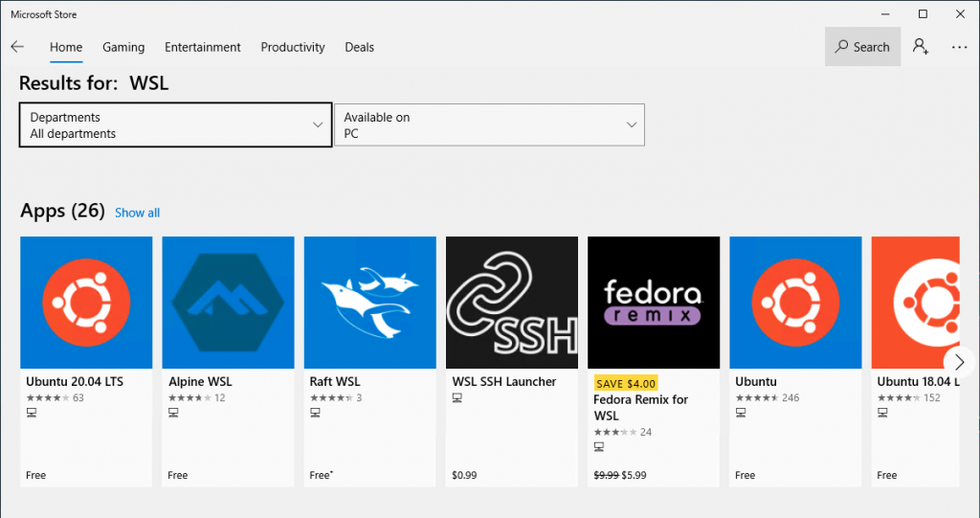Click the Ubuntu title text
The width and height of the screenshot is (980, 518).
point(756,382)
